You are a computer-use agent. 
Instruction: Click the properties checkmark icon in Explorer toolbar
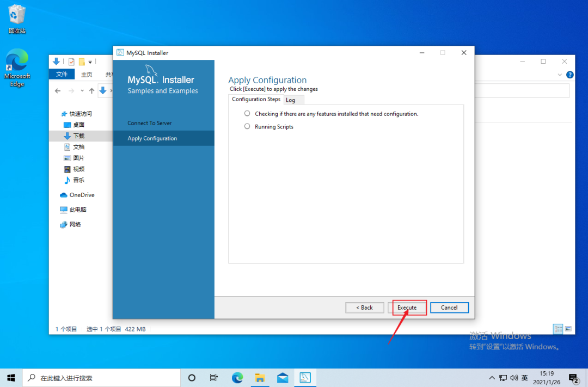pyautogui.click(x=71, y=62)
